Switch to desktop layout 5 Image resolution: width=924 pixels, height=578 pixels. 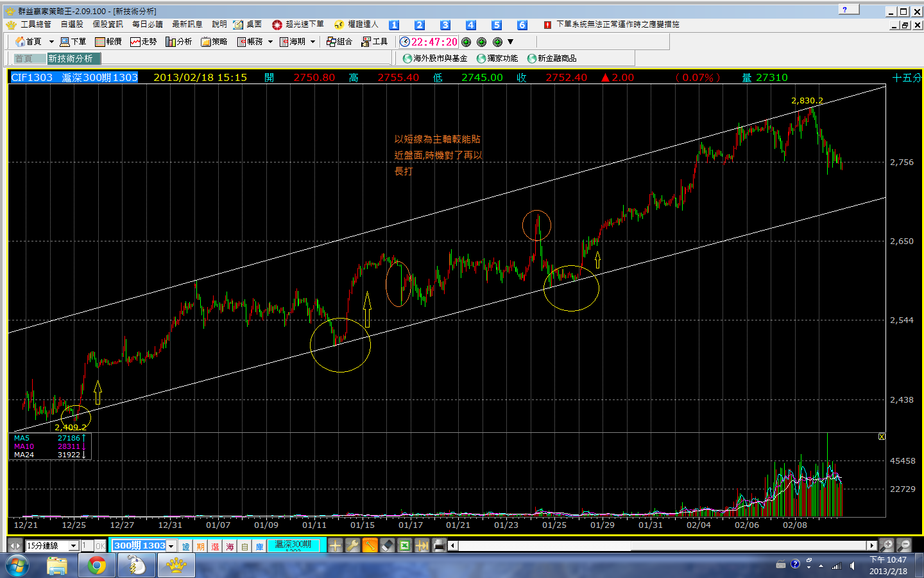pyautogui.click(x=497, y=25)
